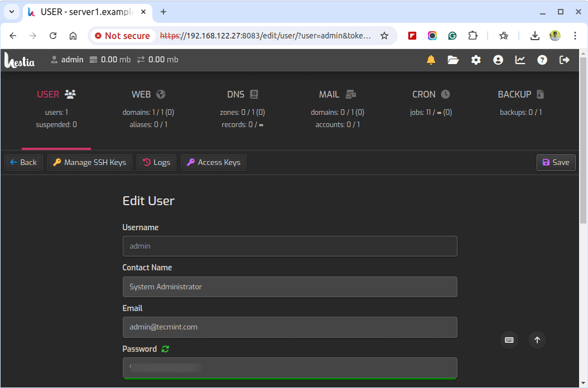Open the user profile icon in the header

tap(498, 60)
